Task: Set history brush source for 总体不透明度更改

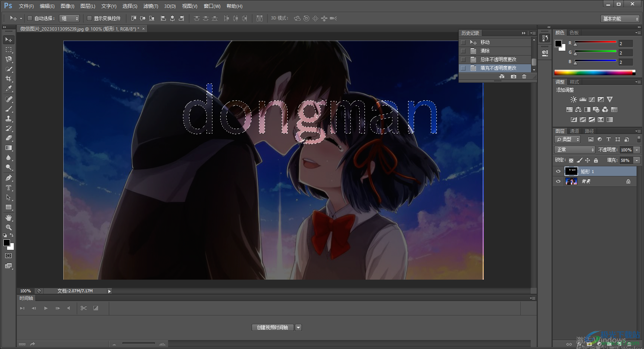Action: point(463,60)
